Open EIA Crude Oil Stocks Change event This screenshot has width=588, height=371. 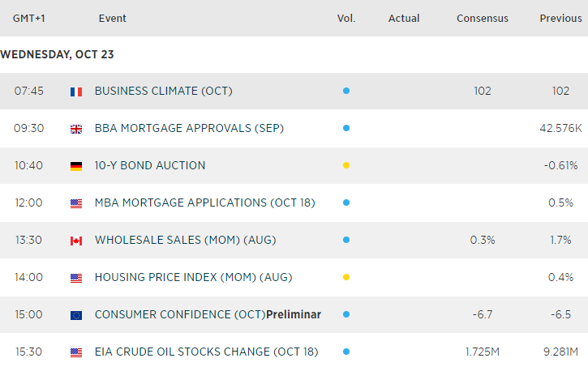[206, 352]
